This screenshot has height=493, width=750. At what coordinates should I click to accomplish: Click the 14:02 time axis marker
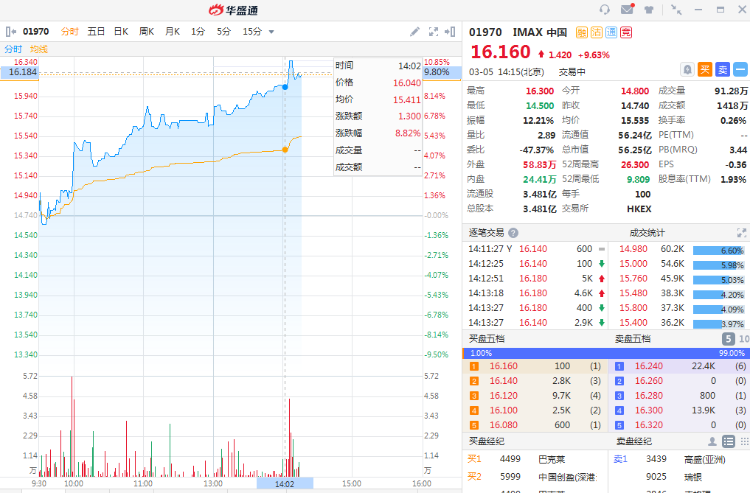[285, 484]
